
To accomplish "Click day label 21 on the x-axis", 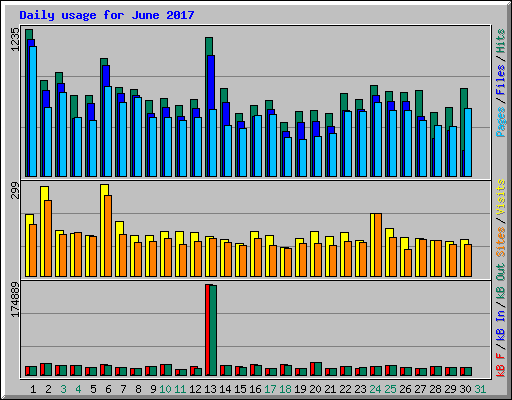I will tap(330, 389).
